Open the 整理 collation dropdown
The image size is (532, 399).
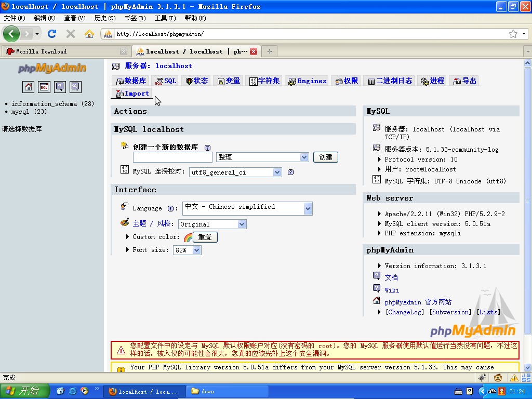click(262, 157)
